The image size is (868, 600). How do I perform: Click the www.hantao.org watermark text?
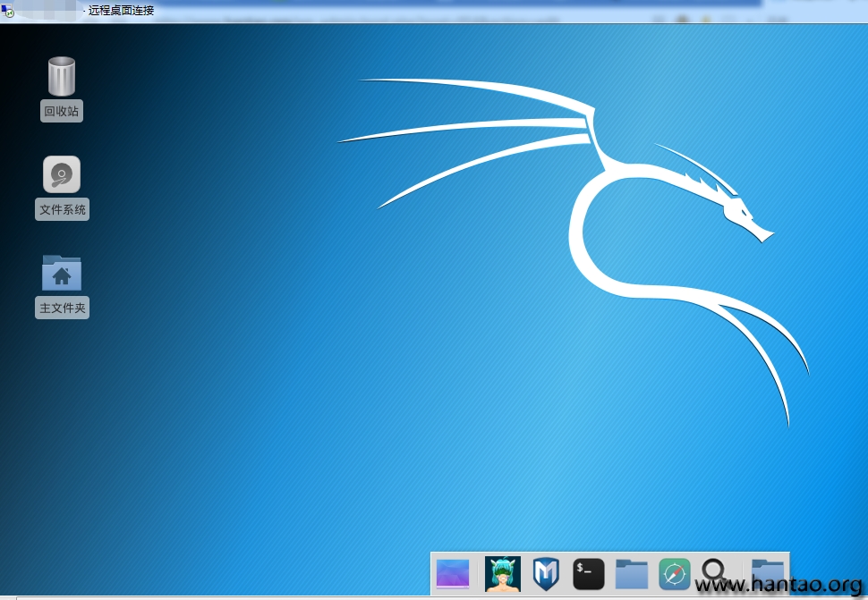point(779,586)
